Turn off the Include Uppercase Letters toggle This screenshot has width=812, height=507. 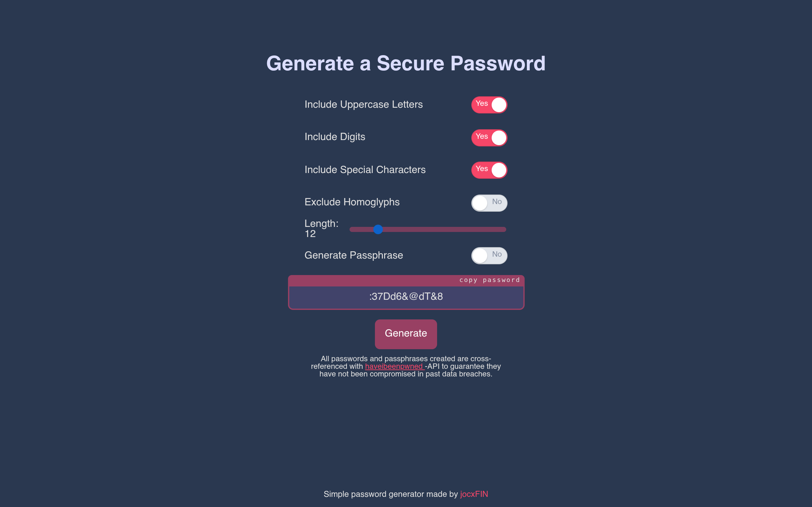click(489, 105)
